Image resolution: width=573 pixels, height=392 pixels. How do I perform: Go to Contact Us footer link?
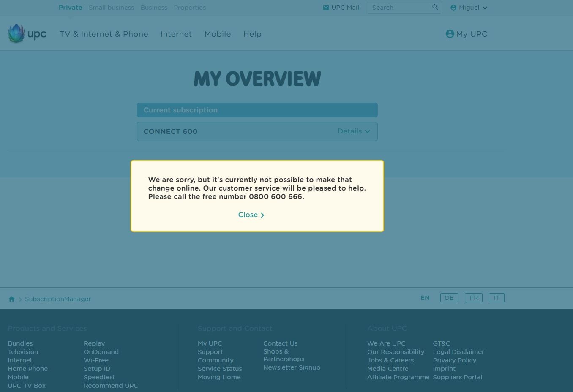tap(280, 343)
